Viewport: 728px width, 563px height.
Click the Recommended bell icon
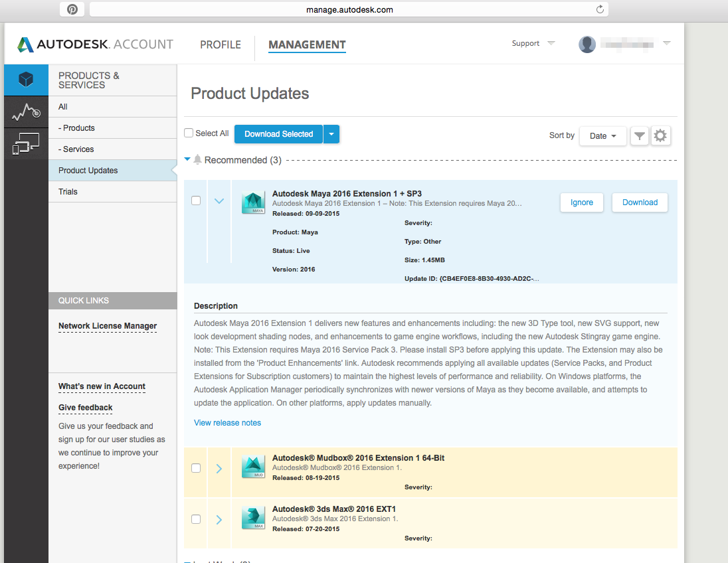click(197, 159)
